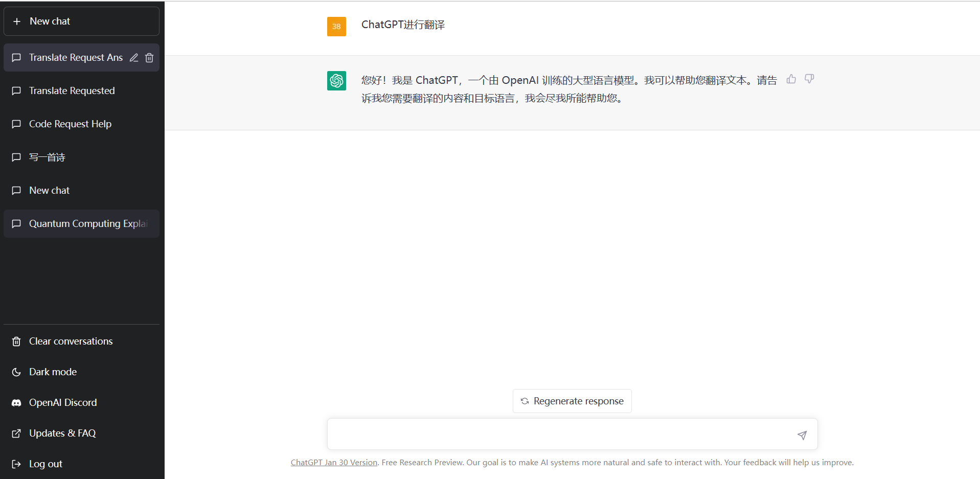Image resolution: width=980 pixels, height=479 pixels.
Task: Open Updates & FAQ
Action: tap(81, 434)
